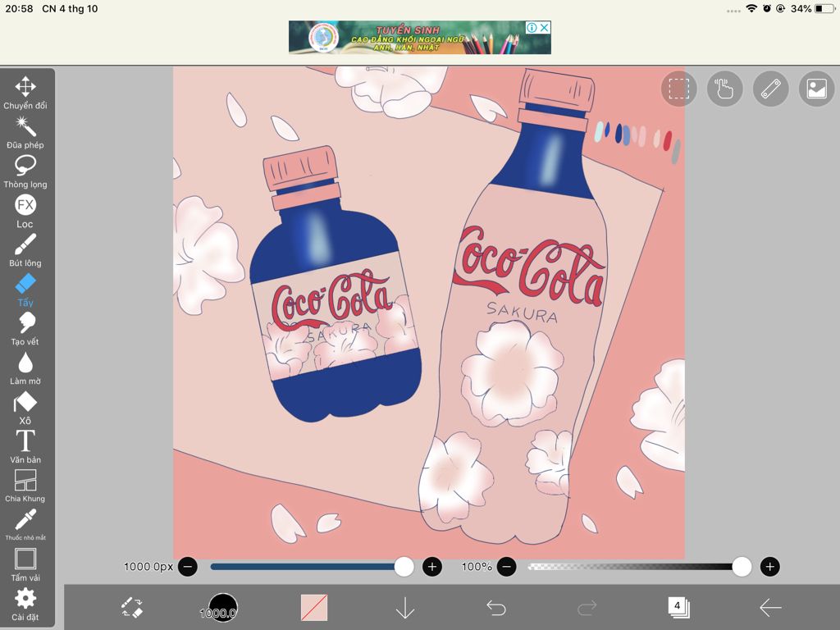
Task: Increase opacity with plus button
Action: coord(769,566)
